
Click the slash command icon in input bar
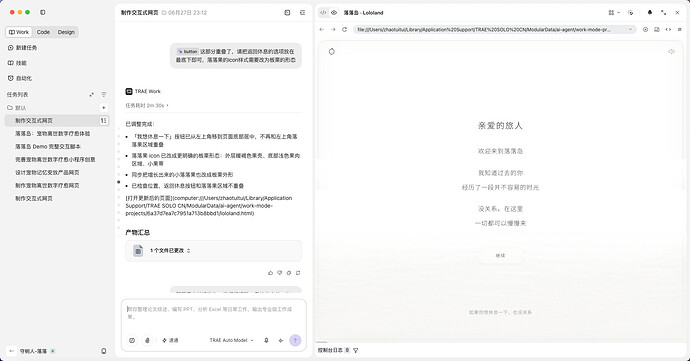click(x=132, y=340)
